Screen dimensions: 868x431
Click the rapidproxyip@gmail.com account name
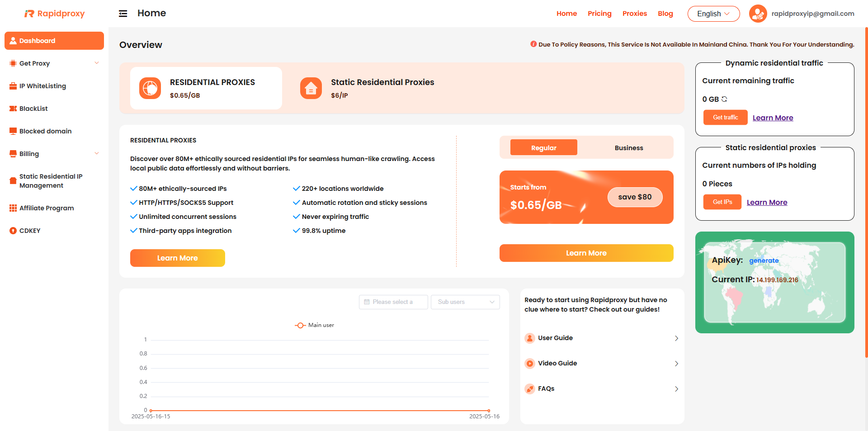812,14
